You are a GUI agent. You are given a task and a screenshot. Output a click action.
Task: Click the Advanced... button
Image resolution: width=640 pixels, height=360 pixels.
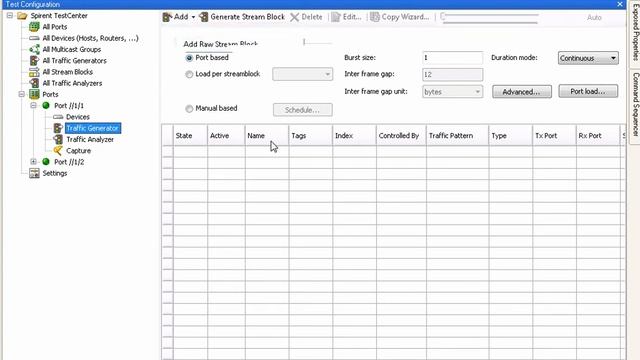522,92
